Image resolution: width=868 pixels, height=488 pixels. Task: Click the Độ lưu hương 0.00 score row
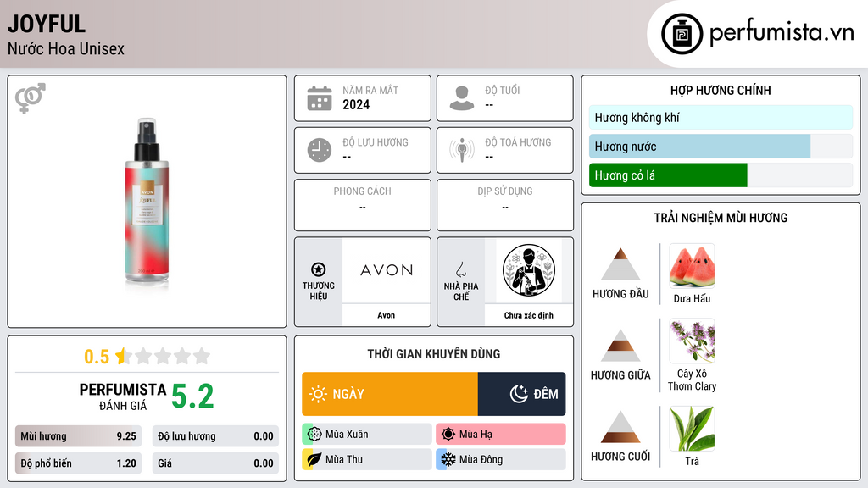pyautogui.click(x=215, y=436)
